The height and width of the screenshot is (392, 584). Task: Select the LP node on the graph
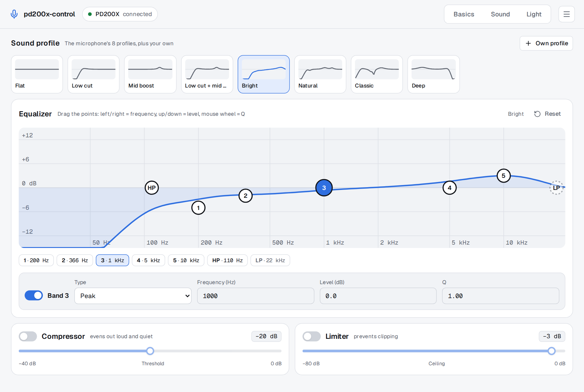pos(556,188)
